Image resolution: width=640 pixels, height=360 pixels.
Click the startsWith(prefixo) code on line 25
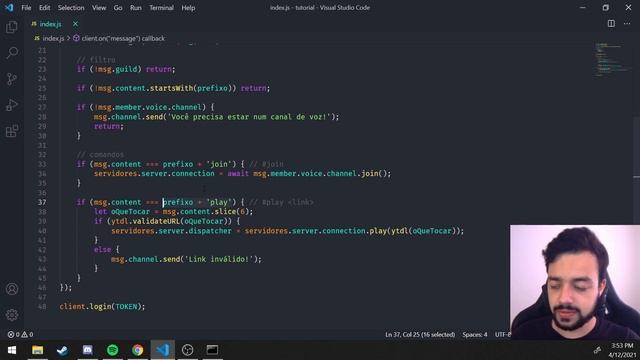(193, 88)
